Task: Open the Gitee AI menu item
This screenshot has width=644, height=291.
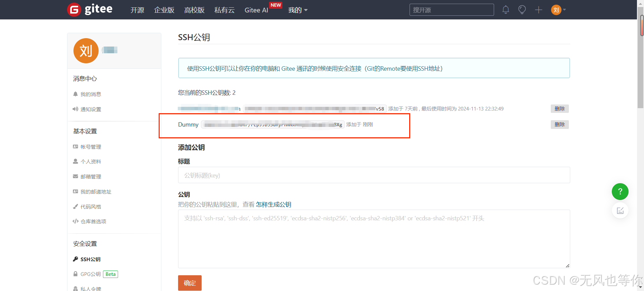Action: coord(256,10)
